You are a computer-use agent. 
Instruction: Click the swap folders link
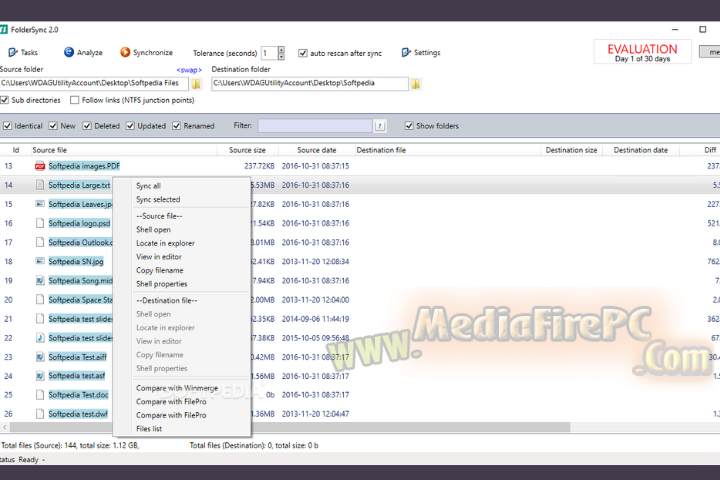[x=189, y=70]
